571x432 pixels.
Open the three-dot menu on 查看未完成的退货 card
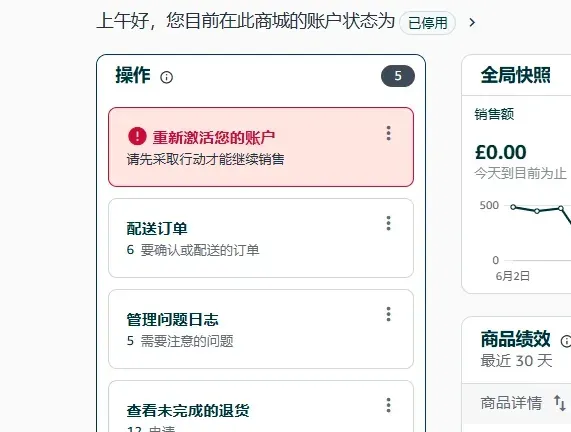point(389,405)
